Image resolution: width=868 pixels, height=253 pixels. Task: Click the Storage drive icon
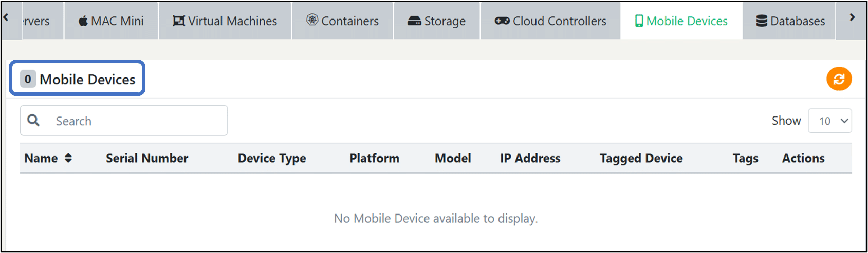coord(414,21)
